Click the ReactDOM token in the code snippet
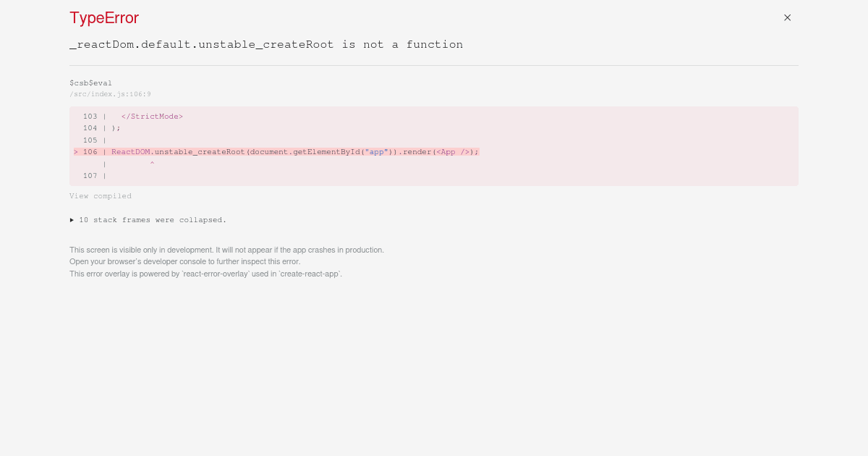Image resolution: width=868 pixels, height=456 pixels. (x=131, y=152)
